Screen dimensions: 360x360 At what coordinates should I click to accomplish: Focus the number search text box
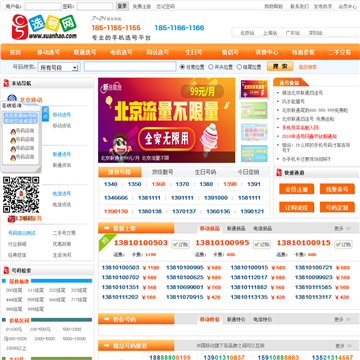point(130,66)
